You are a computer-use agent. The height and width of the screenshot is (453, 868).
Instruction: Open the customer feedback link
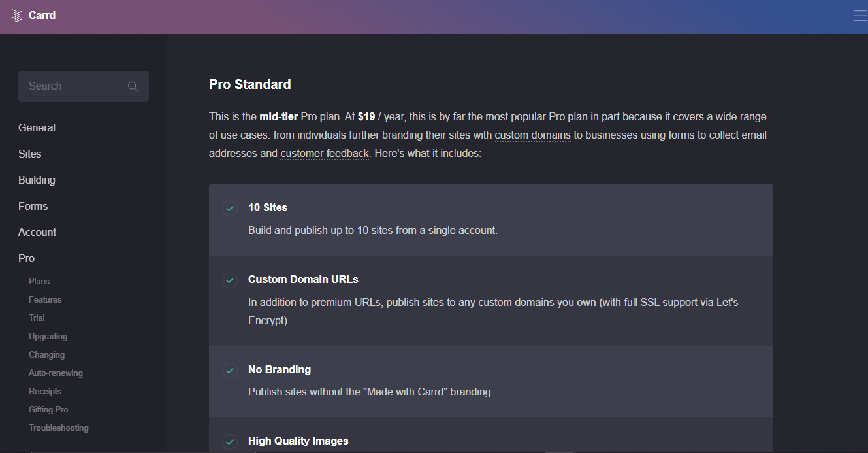pos(325,154)
